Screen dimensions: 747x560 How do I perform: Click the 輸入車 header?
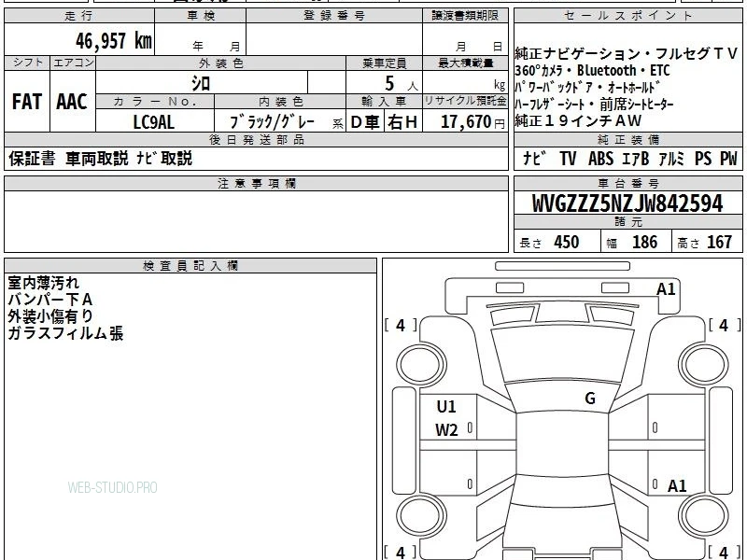click(x=384, y=102)
